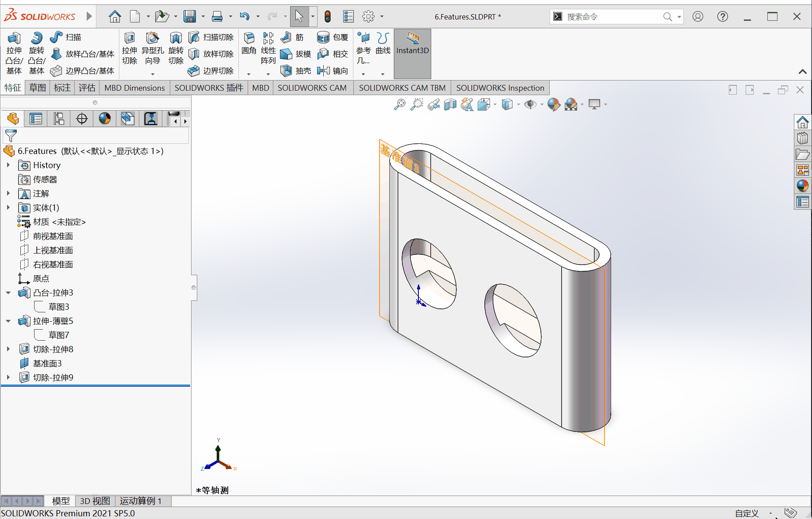Click the Home button in title toolbar
This screenshot has width=812, height=519.
tap(115, 17)
